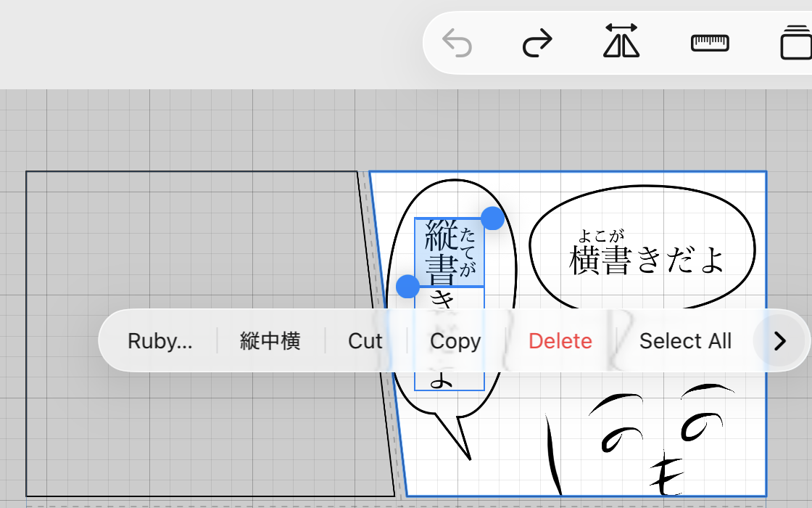This screenshot has height=508, width=812.
Task: Tap the redo arrow icon
Action: tap(537, 43)
